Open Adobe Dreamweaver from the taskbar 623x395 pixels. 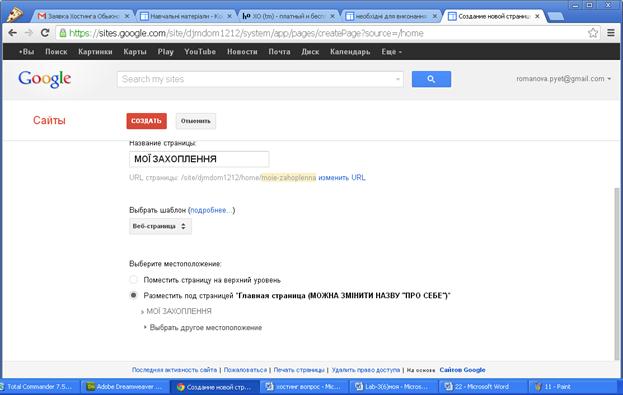click(125, 387)
